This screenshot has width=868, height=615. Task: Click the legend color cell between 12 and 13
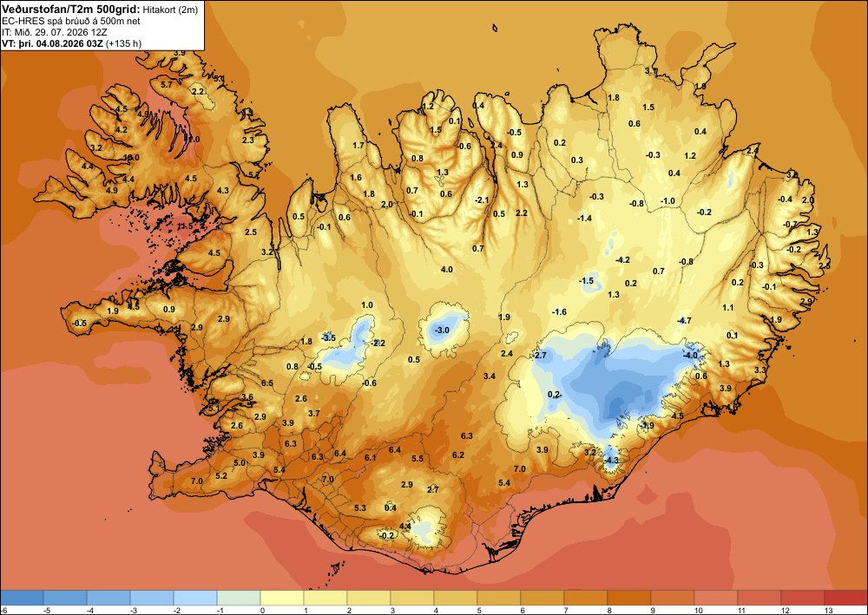802,598
